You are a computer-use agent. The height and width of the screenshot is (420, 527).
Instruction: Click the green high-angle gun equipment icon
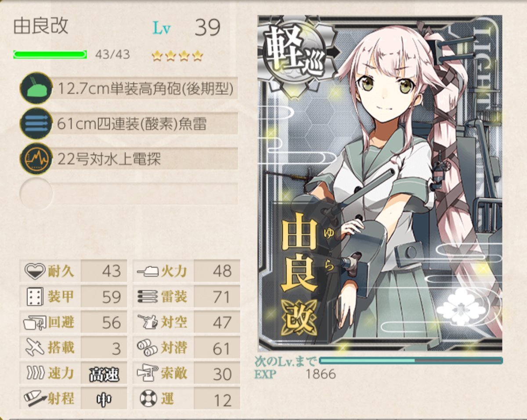click(x=36, y=89)
